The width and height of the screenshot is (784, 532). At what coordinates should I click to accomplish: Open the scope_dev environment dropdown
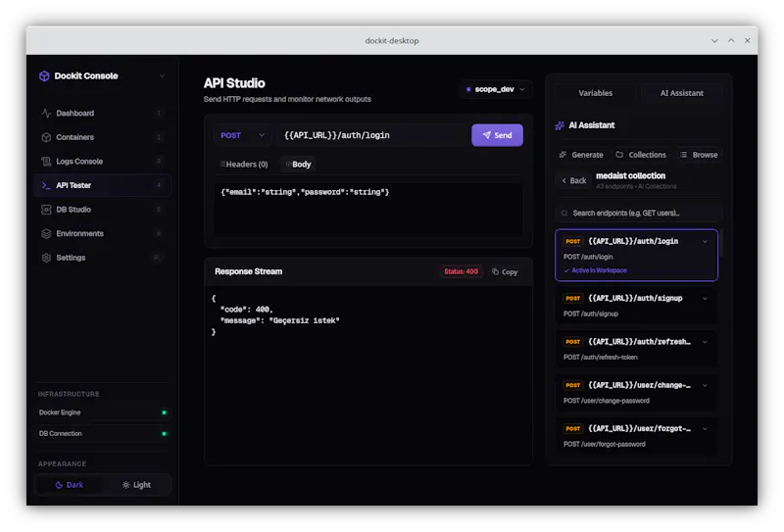[x=496, y=89]
